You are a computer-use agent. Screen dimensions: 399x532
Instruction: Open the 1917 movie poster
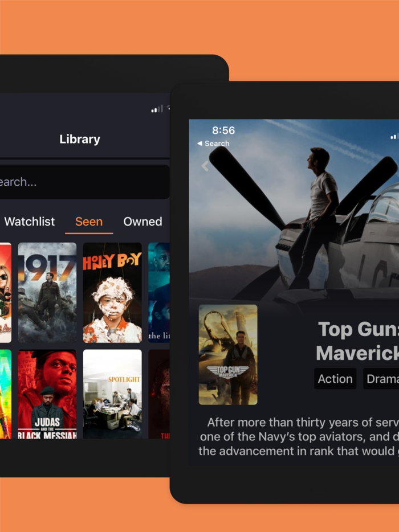pos(47,292)
